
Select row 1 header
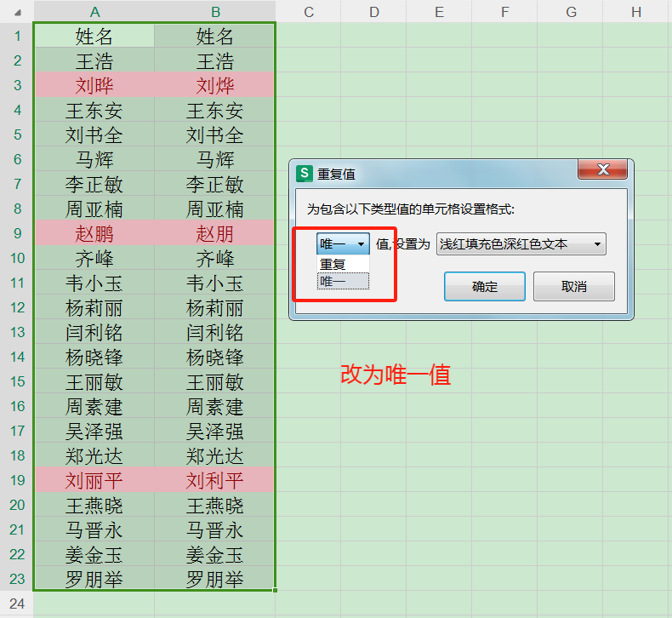click(x=17, y=36)
